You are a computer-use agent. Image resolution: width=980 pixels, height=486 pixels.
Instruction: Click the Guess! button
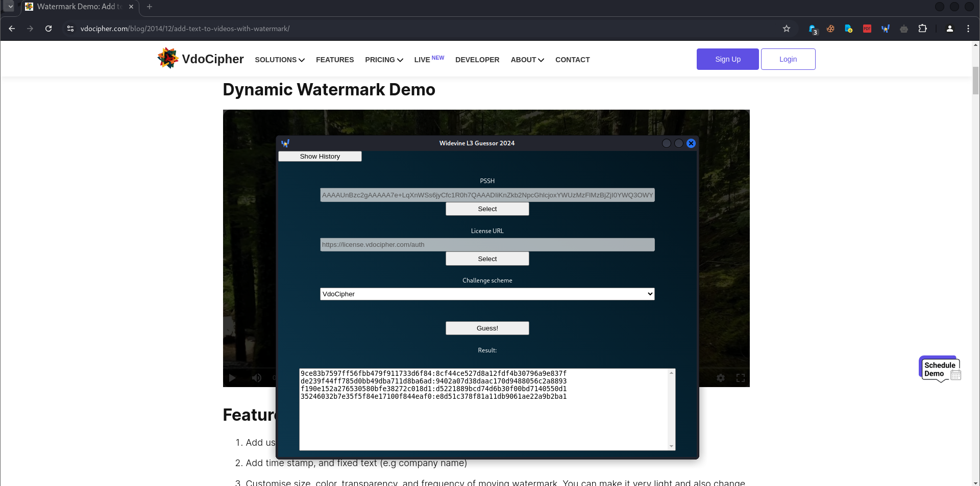pos(487,328)
